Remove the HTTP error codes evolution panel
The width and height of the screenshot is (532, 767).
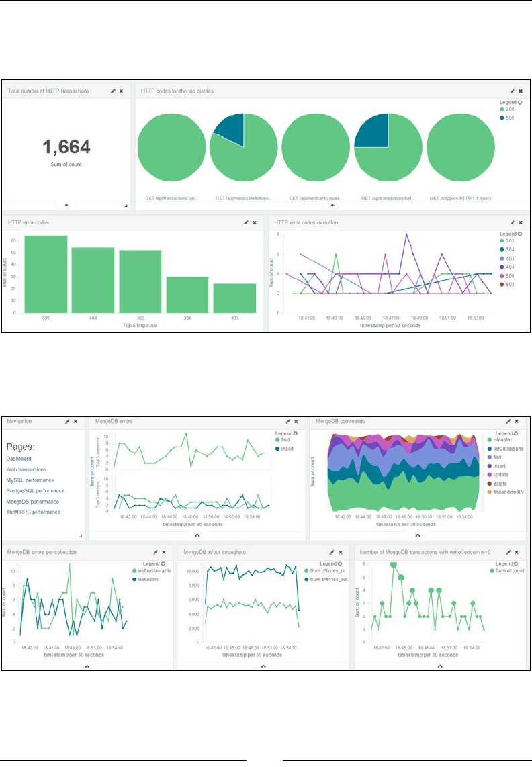521,222
